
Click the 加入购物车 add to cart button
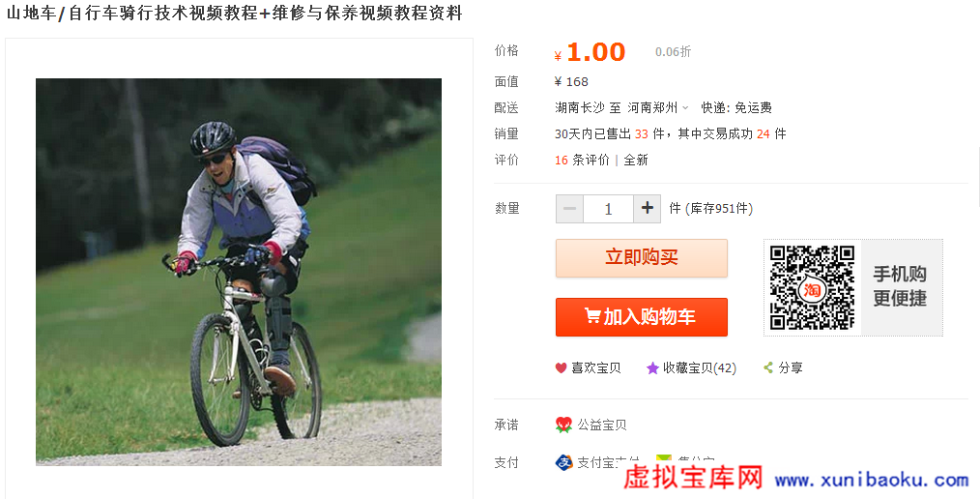click(641, 317)
